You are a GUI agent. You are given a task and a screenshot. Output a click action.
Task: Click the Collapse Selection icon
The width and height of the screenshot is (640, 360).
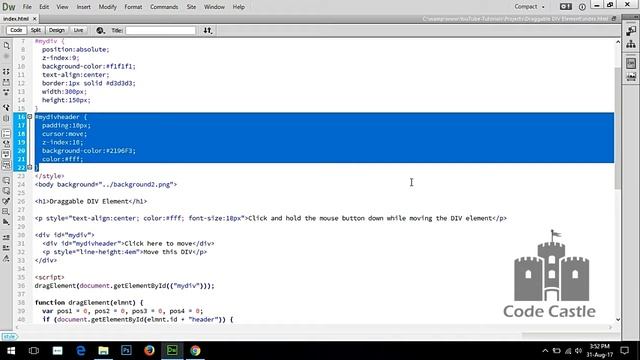(6, 82)
